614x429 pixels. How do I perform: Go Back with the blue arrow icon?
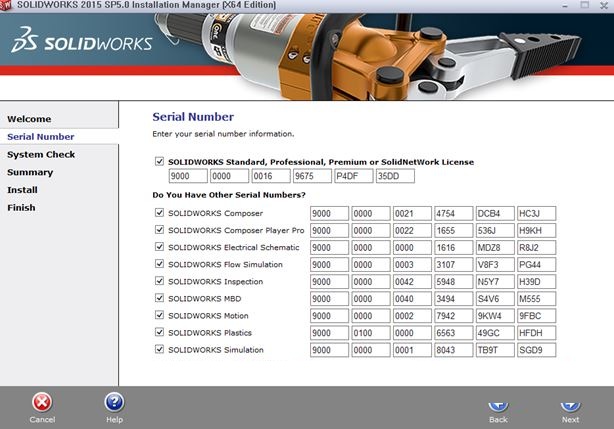(498, 406)
